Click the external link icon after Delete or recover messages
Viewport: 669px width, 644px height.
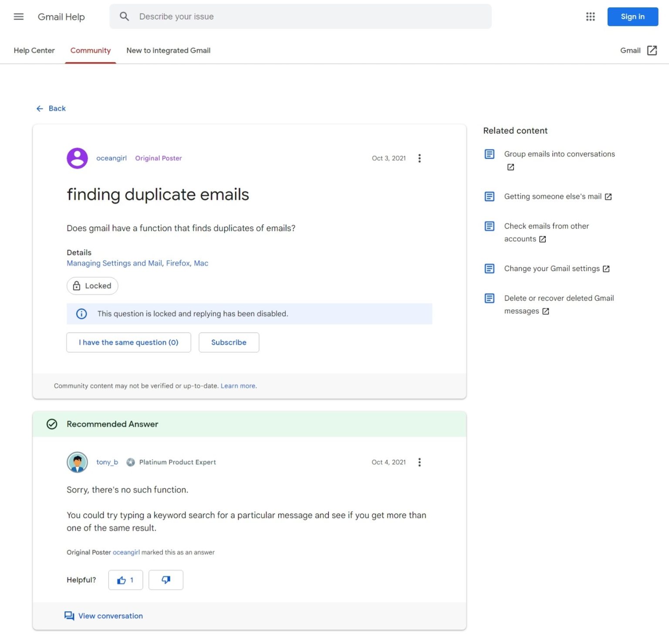tap(546, 311)
